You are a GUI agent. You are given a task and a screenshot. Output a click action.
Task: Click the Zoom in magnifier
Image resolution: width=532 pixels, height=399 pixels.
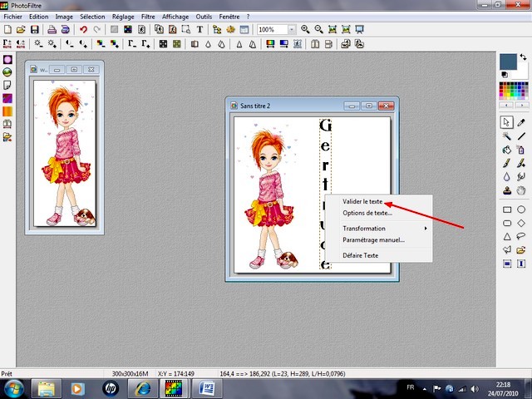[x=305, y=30]
